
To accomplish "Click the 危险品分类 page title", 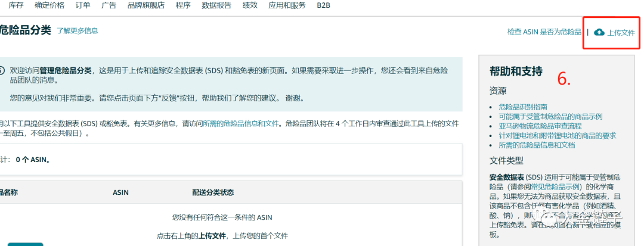I will (x=25, y=30).
